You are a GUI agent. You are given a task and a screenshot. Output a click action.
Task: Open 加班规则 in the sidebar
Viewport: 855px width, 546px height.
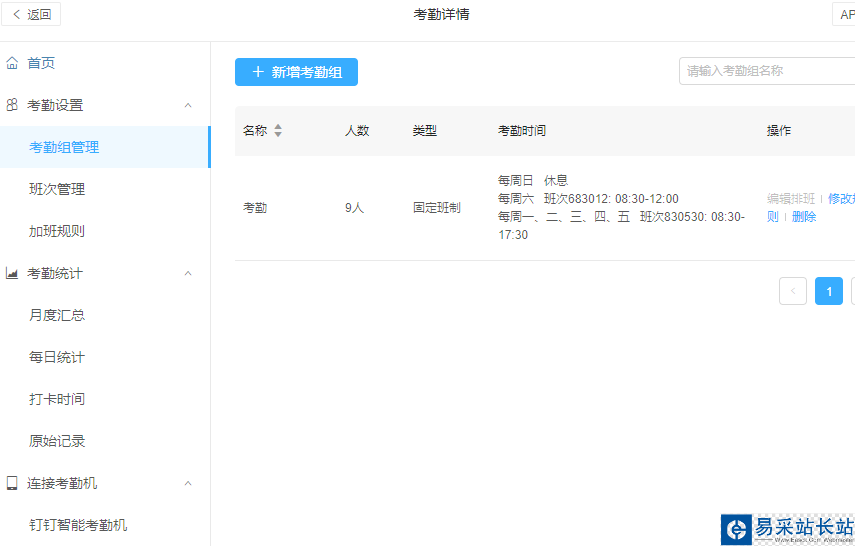tap(57, 231)
